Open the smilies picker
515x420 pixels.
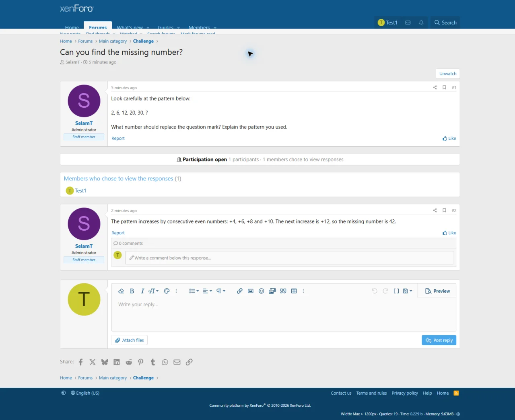pyautogui.click(x=262, y=291)
